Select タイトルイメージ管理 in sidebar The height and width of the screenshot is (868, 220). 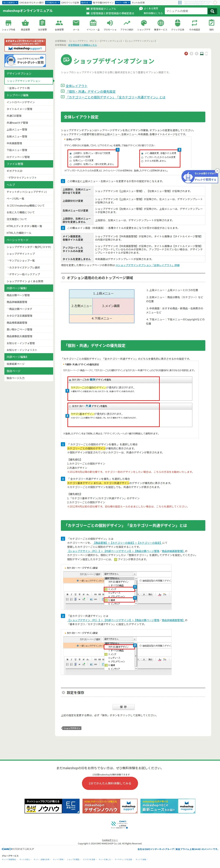pos(29,109)
